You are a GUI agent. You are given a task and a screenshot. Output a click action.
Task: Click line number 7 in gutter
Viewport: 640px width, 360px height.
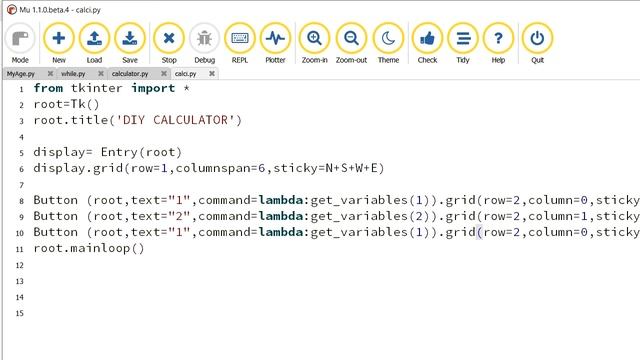tap(21, 185)
